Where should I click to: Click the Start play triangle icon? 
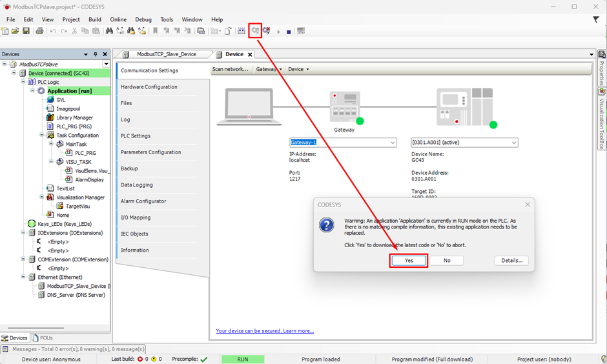[278, 32]
